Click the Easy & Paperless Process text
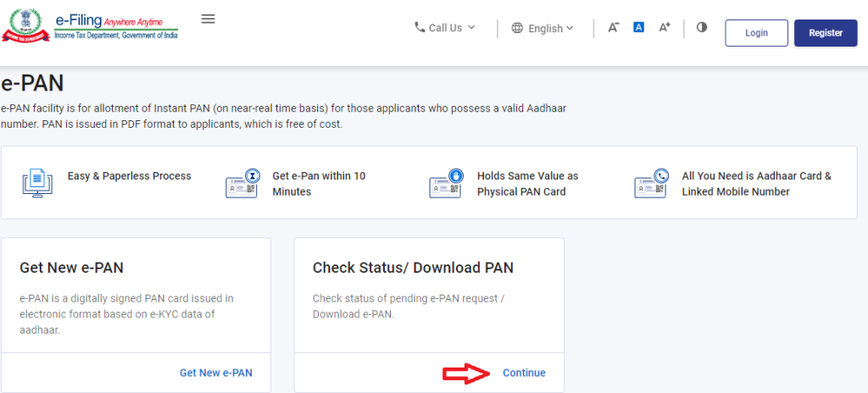The height and width of the screenshot is (393, 868). pos(130,176)
